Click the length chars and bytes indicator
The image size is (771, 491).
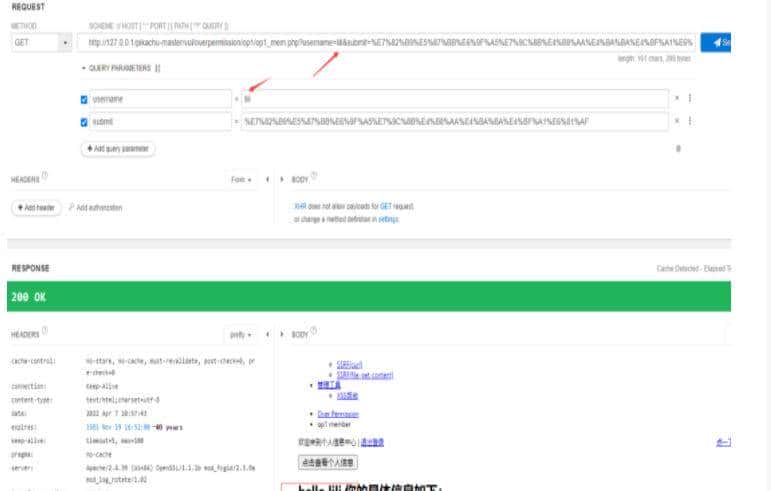click(x=654, y=59)
